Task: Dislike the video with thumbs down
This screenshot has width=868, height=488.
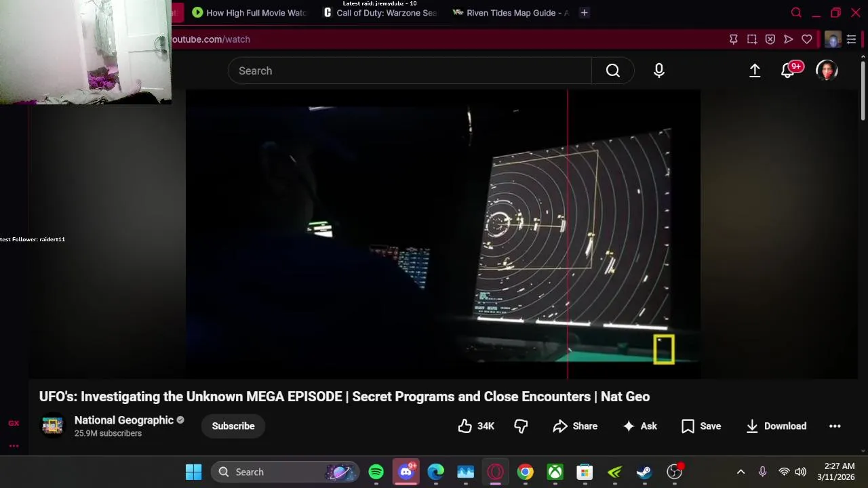Action: [521, 426]
